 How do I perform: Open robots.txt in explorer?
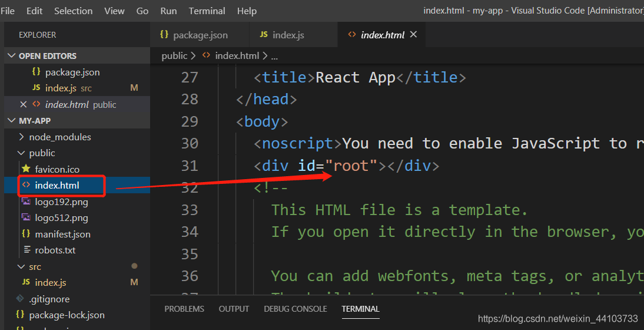pyautogui.click(x=55, y=250)
